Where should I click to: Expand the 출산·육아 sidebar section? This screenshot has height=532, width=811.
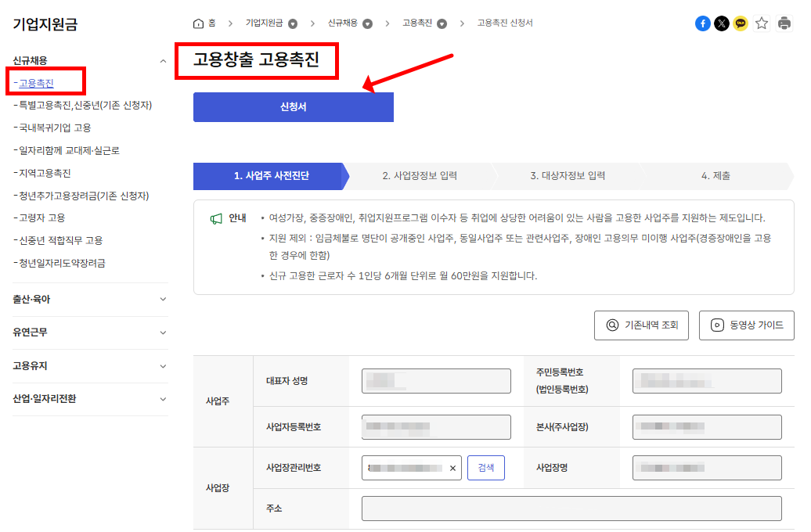pyautogui.click(x=164, y=300)
